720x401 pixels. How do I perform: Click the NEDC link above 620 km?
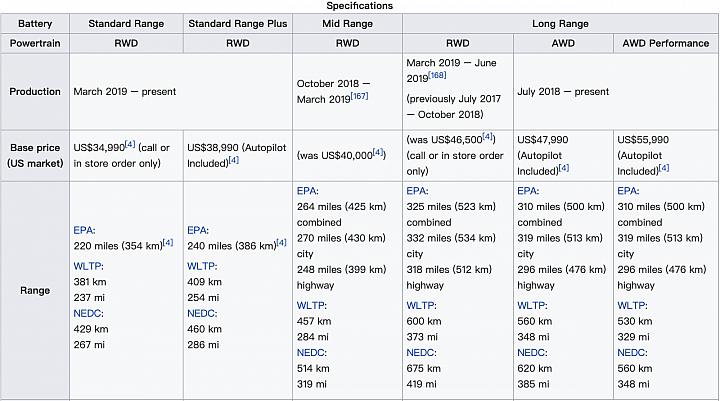531,353
